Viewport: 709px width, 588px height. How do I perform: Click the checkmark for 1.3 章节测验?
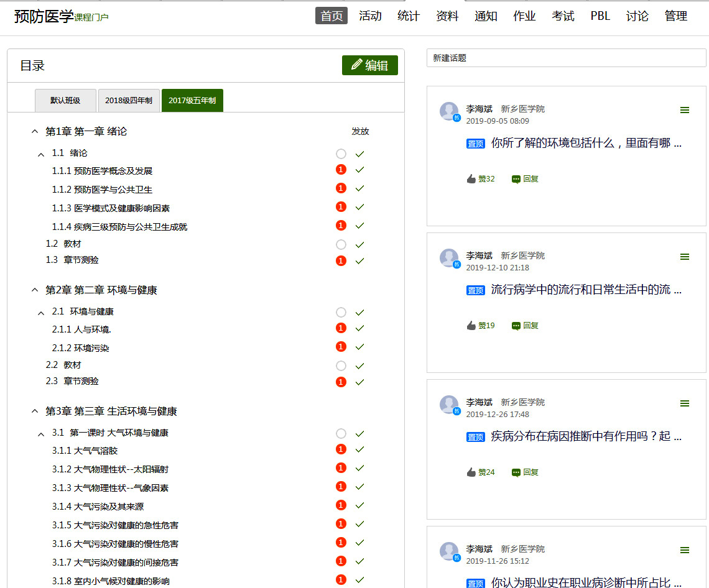coord(359,261)
